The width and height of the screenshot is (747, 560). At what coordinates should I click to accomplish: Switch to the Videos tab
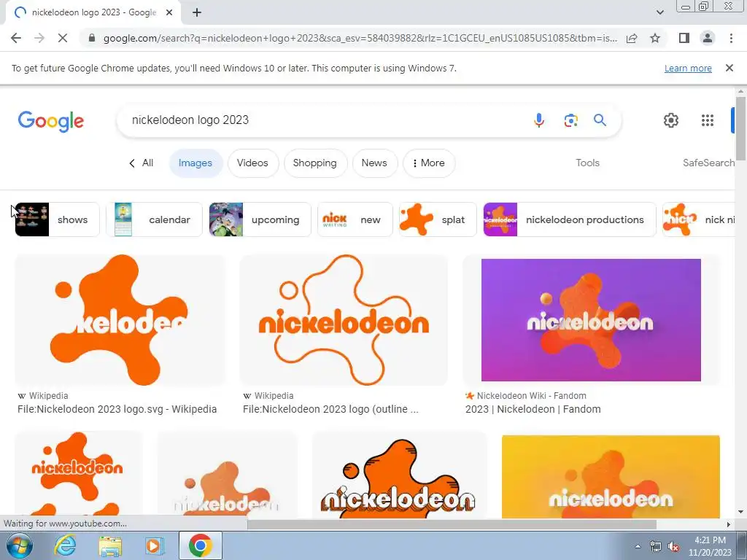pos(252,163)
